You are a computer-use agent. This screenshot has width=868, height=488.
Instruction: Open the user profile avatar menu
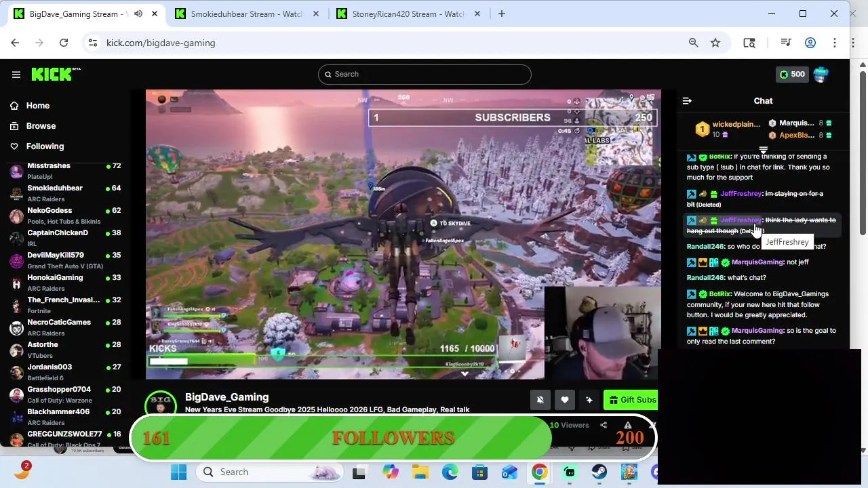(x=821, y=75)
